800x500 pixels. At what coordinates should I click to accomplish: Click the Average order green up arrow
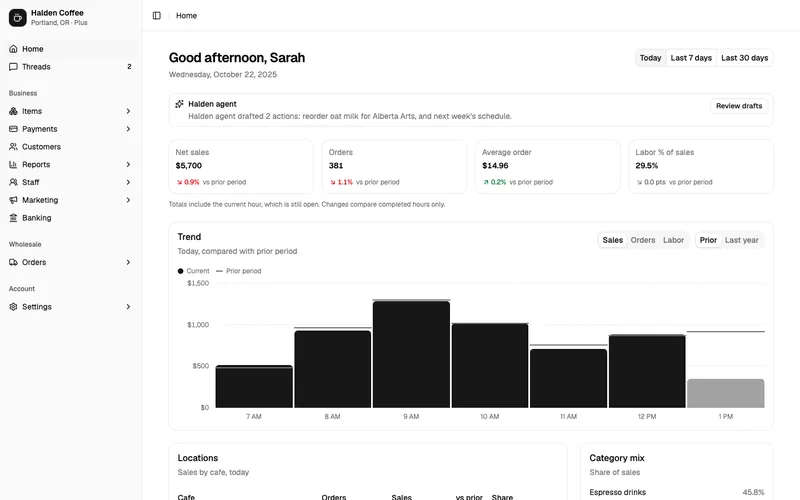[486, 182]
